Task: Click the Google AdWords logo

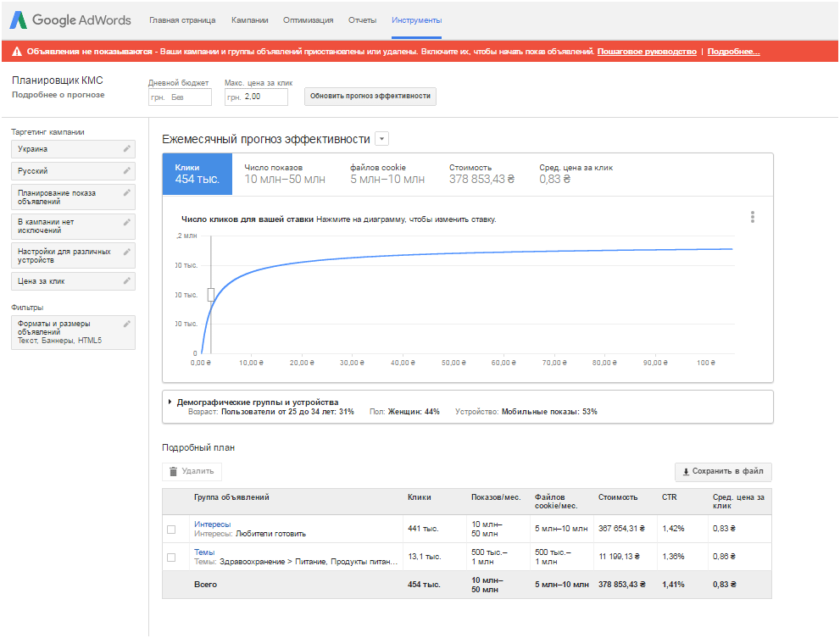Action: point(70,20)
